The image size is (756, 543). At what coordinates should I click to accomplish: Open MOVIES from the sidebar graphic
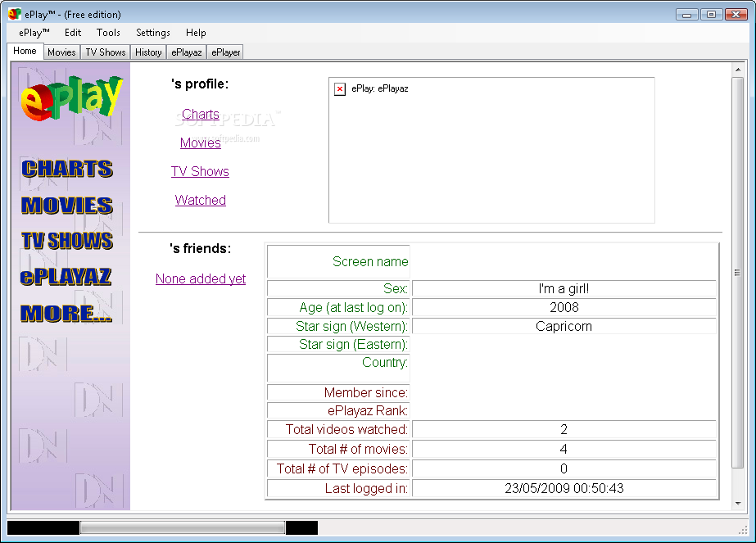(67, 205)
